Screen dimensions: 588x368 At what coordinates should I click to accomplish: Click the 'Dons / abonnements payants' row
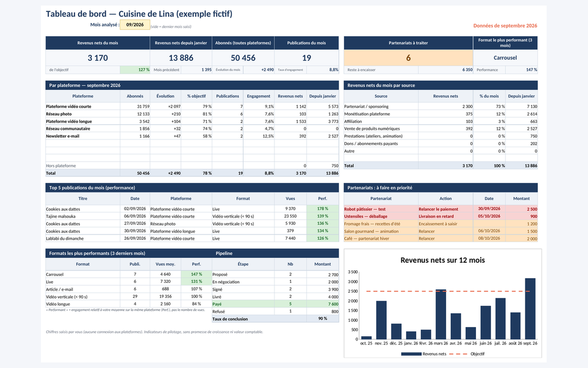coord(440,143)
